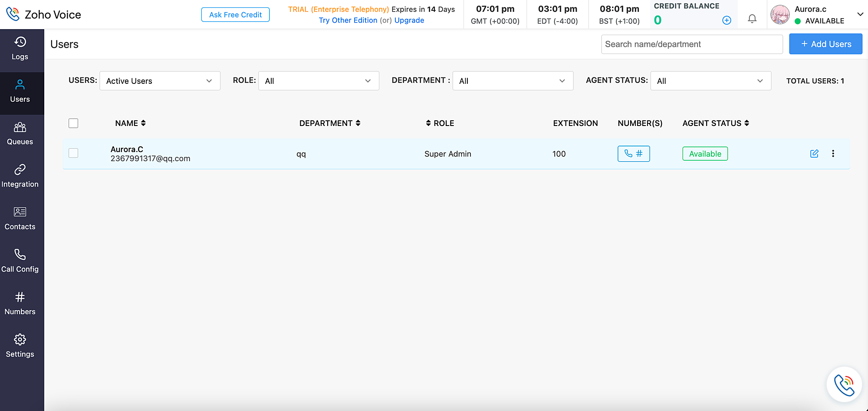The image size is (868, 411).
Task: Click the credit balance value 0
Action: (658, 20)
